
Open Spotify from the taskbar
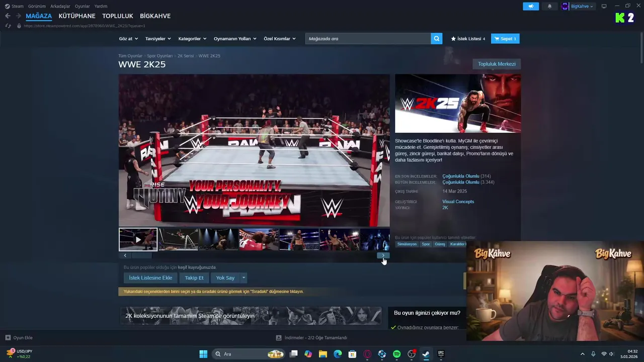tap(396, 354)
